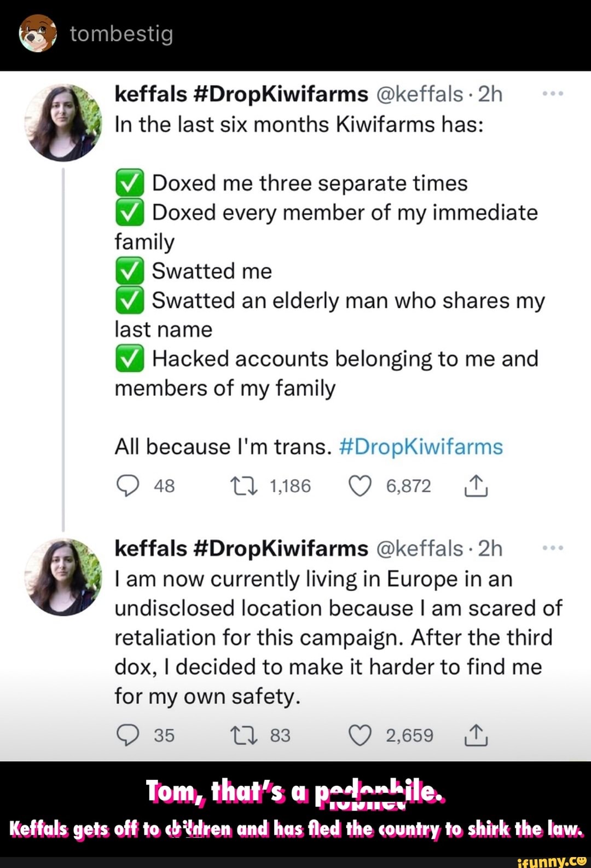Like the second tweet with the heart icon
The height and width of the screenshot is (868, 591).
click(x=361, y=735)
